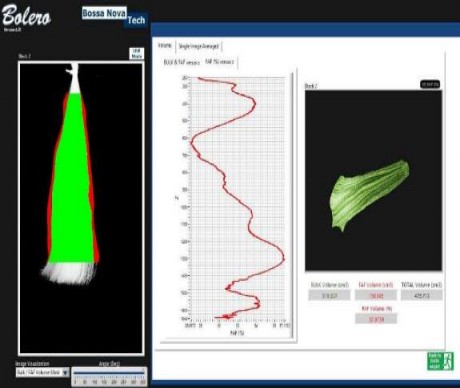The width and height of the screenshot is (460, 388).
Task: Adjust the Angle (deg) slider track
Action: (109, 373)
